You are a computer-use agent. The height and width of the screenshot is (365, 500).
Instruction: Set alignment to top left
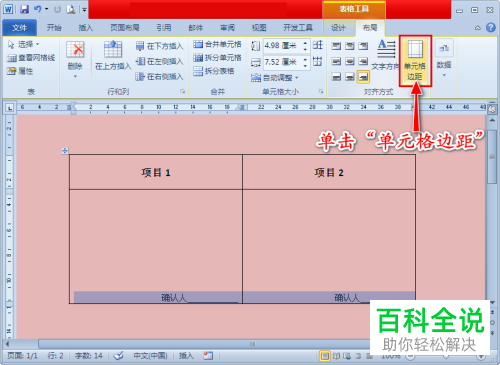tap(336, 46)
